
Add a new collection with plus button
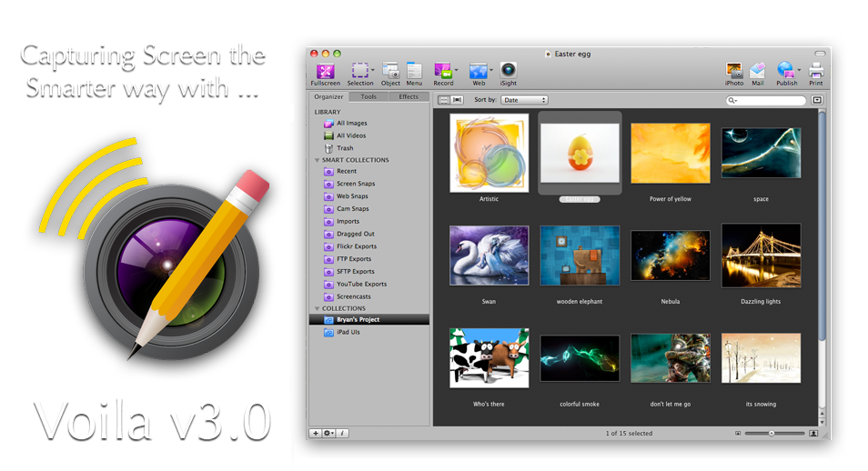(316, 434)
